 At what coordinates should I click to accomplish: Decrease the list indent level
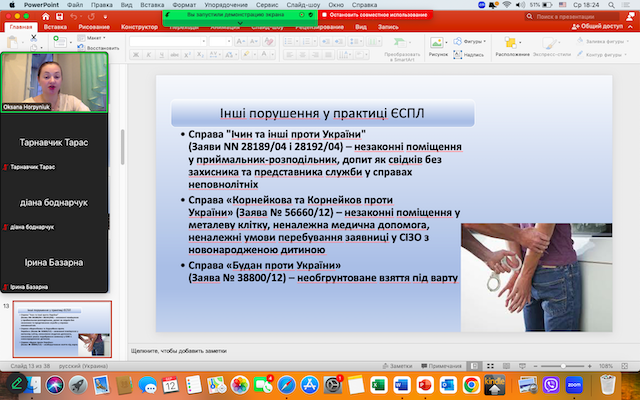pos(325,41)
